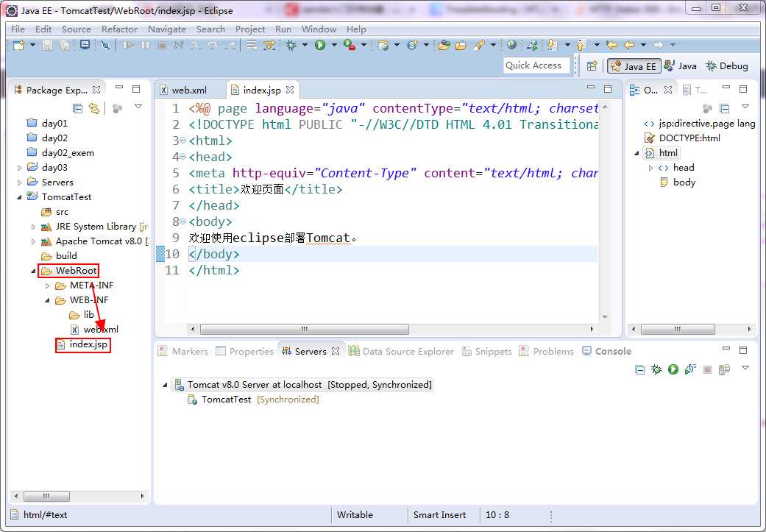Open the Refactor menu

click(119, 29)
